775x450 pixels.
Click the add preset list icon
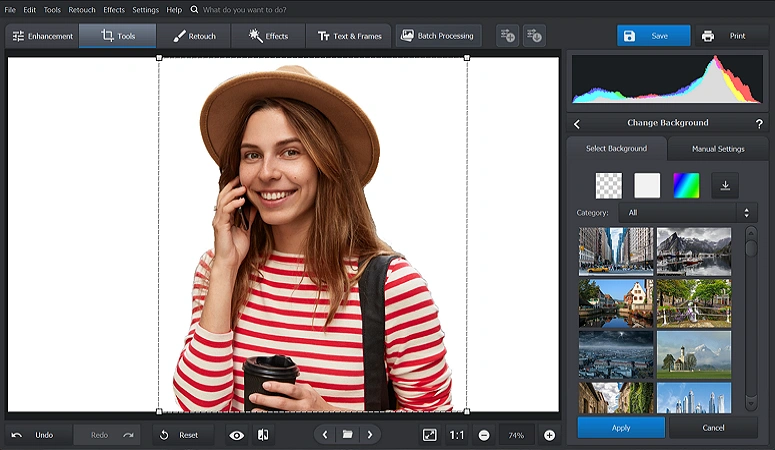click(508, 36)
